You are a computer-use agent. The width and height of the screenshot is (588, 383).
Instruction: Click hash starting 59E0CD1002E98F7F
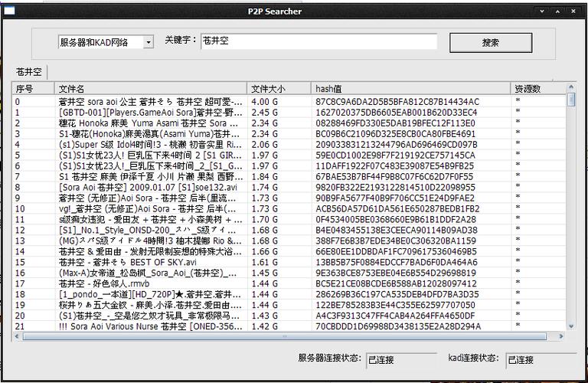(395, 155)
